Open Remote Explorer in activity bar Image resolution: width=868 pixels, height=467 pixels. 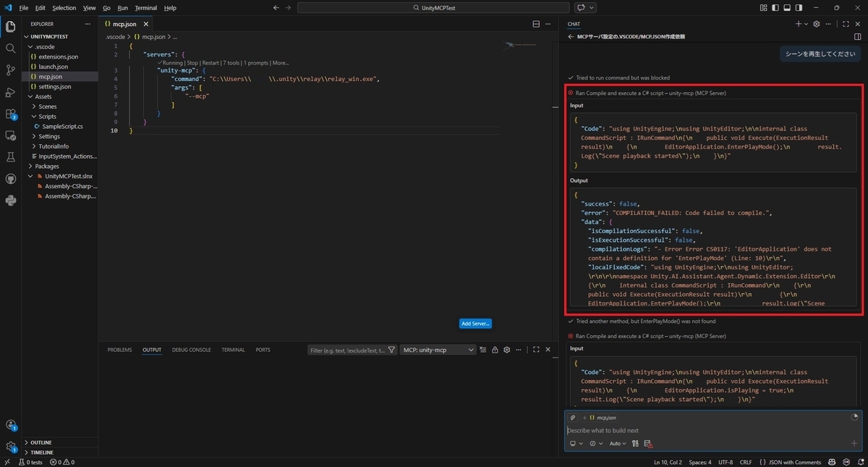pos(10,135)
